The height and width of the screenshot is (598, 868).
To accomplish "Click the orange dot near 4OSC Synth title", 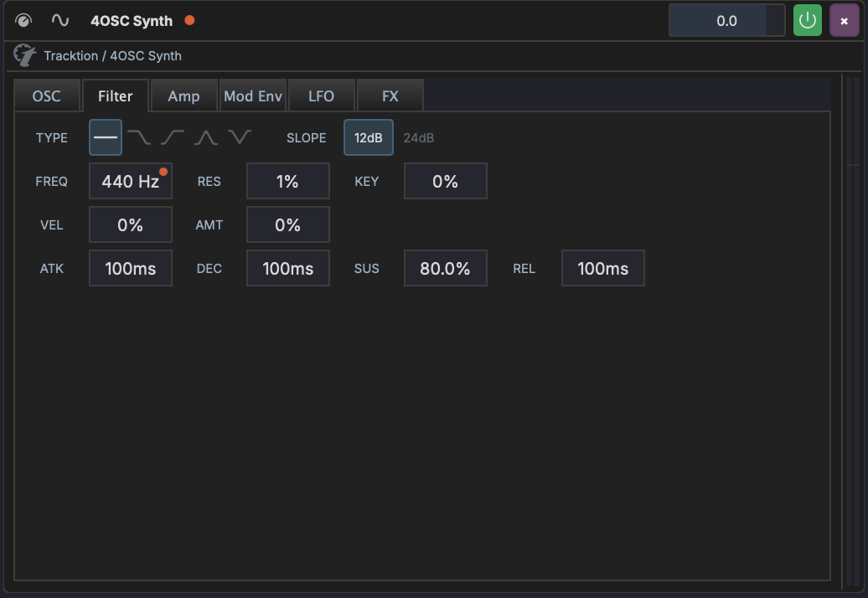I will coord(189,20).
